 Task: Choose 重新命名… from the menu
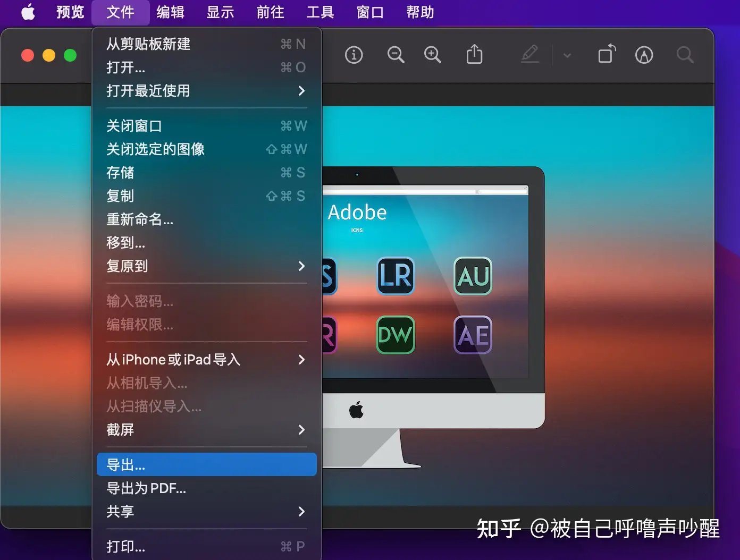coord(207,219)
